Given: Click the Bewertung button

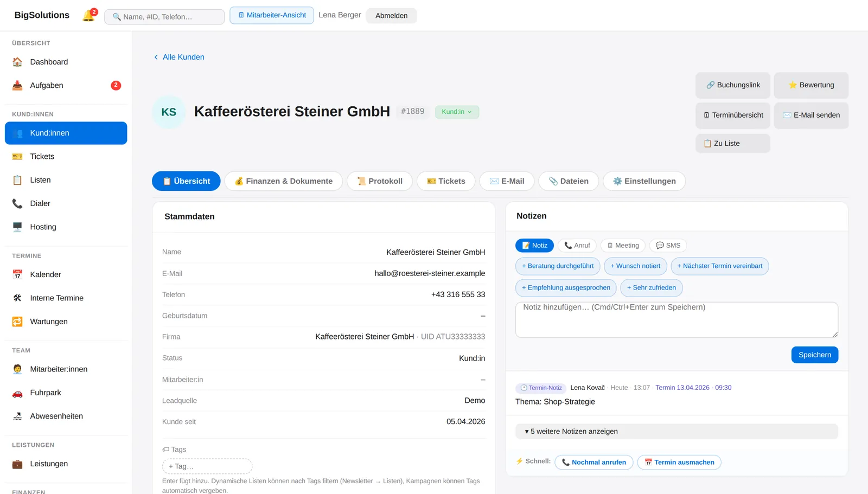Looking at the screenshot, I should click(811, 85).
